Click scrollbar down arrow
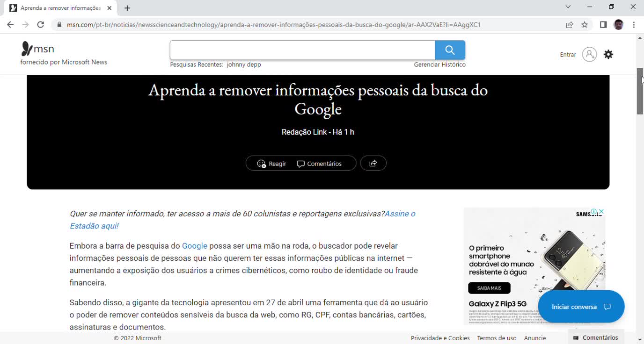Viewport: 644px width, 344px height. (x=640, y=339)
